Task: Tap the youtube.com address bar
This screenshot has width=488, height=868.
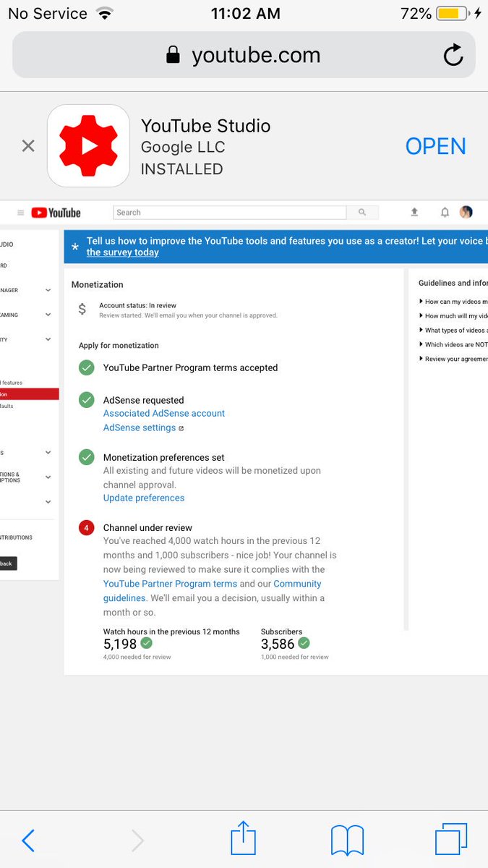Action: click(244, 55)
